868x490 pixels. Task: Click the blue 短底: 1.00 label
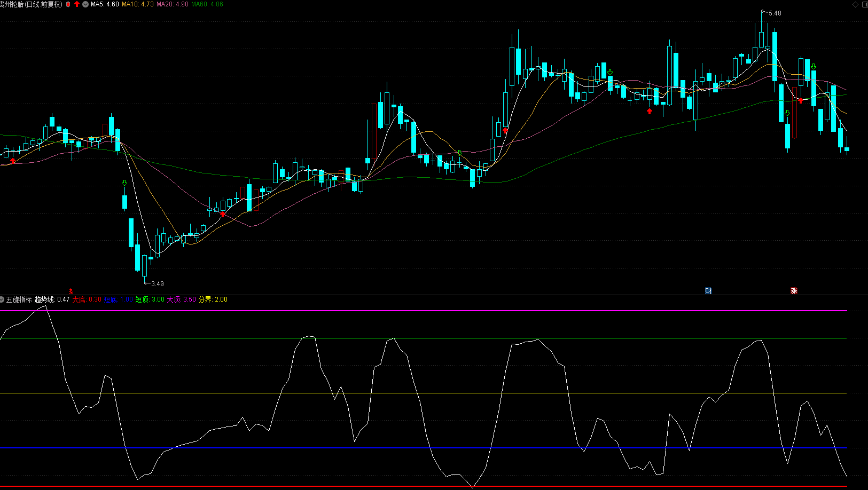[119, 299]
